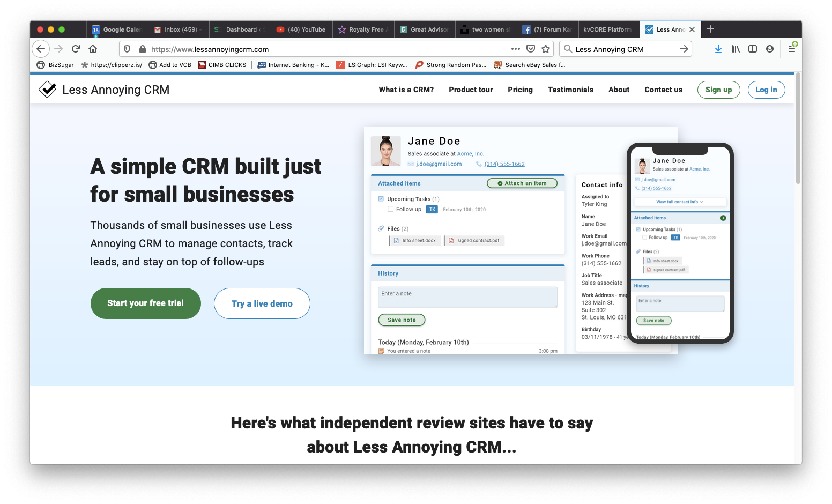This screenshot has width=832, height=504.
Task: Open LSIGraph LSI Keyword bookmark
Action: pyautogui.click(x=372, y=65)
